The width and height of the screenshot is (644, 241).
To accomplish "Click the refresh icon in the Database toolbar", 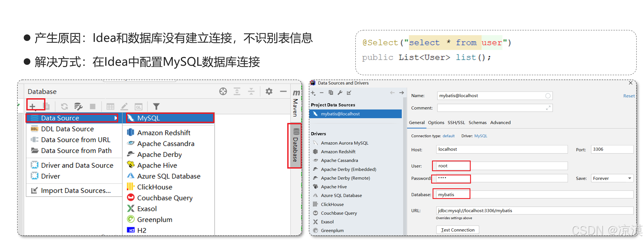I will (64, 106).
